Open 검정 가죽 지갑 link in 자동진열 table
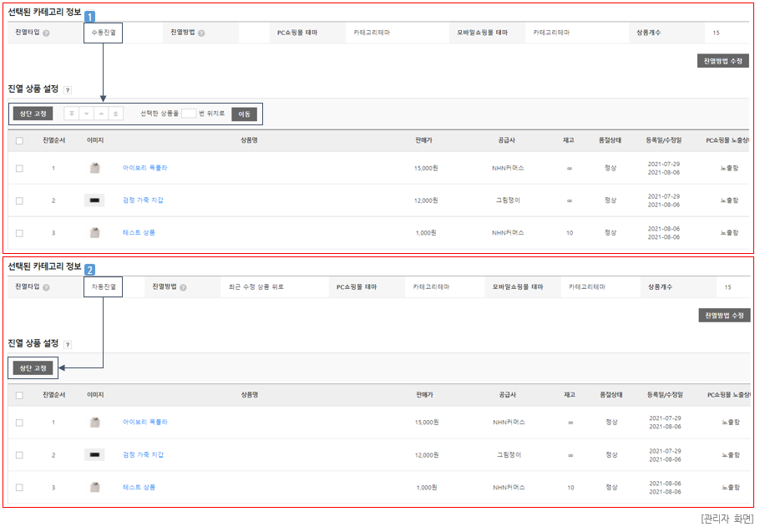The height and width of the screenshot is (532, 760). (143, 454)
